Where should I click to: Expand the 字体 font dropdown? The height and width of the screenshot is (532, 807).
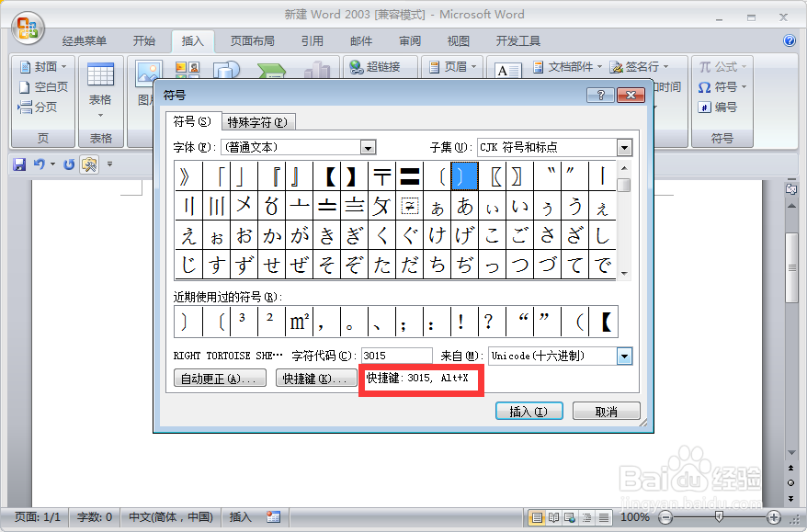[368, 148]
